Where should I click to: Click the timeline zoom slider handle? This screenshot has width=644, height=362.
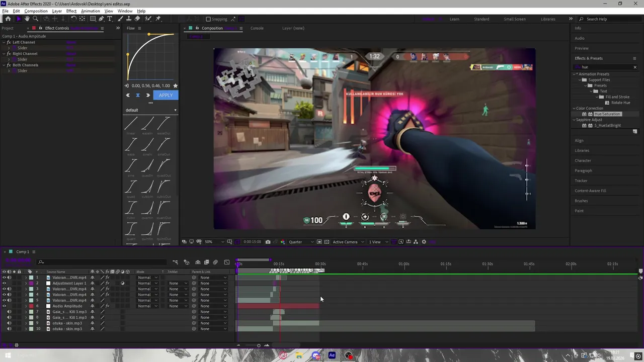click(259, 345)
